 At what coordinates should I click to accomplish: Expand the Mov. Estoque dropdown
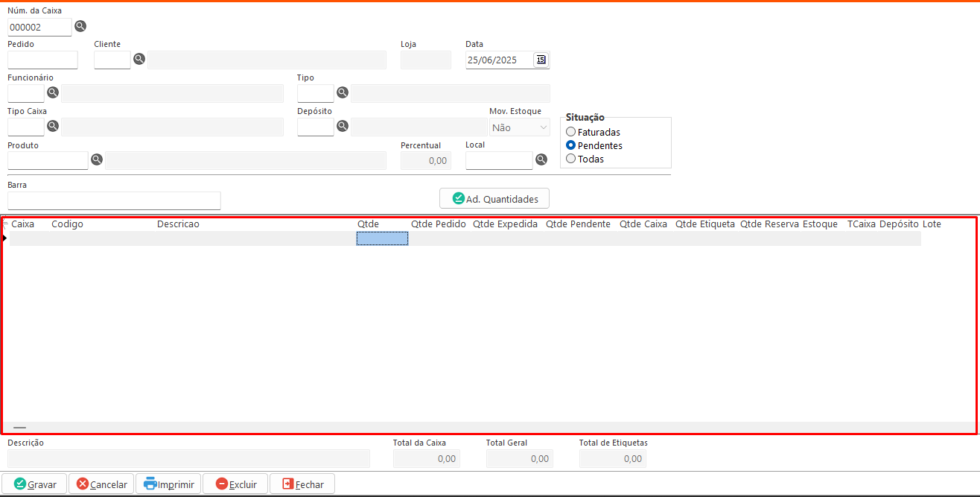tap(520, 127)
